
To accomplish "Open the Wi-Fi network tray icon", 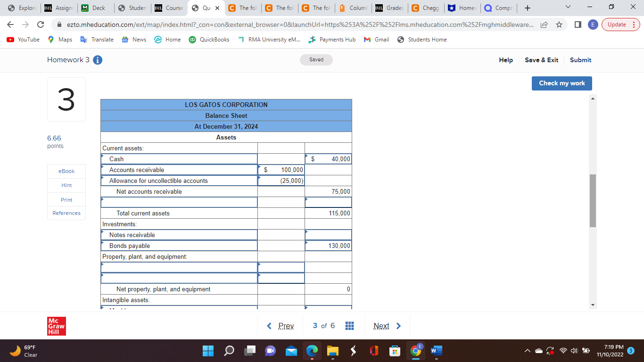I will point(562,351).
